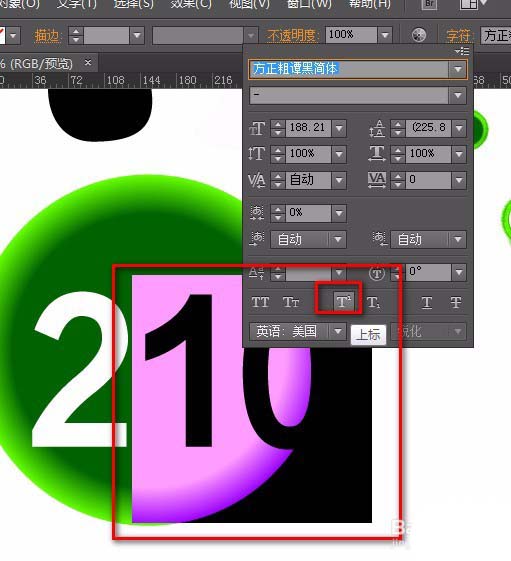Open the opacity 100% dropdown arrow
The width and height of the screenshot is (511, 561).
point(385,35)
